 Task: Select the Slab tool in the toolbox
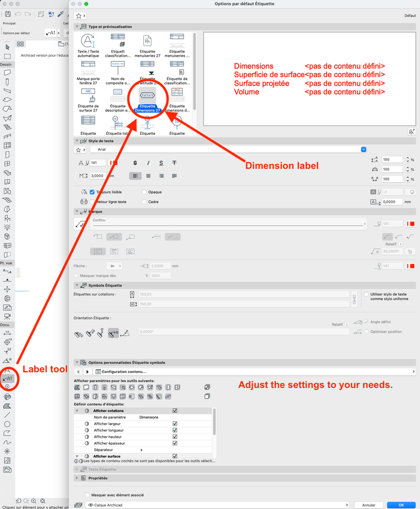coord(7,100)
